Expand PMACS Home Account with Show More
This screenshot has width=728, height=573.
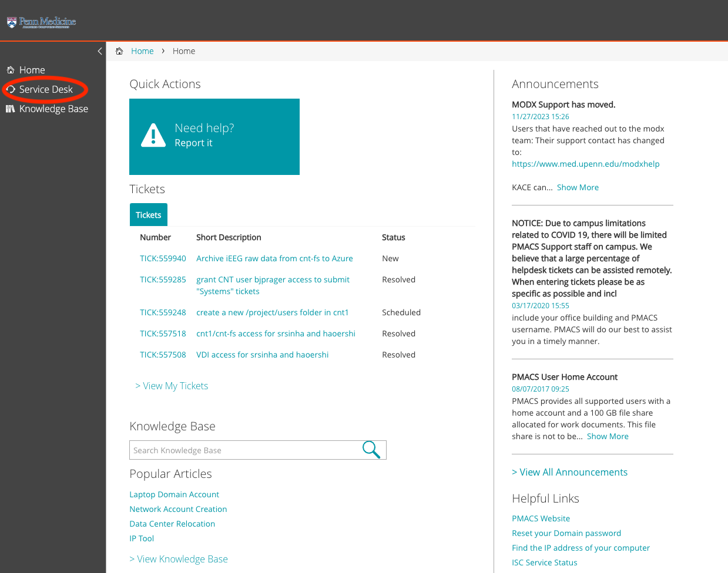[x=608, y=436]
